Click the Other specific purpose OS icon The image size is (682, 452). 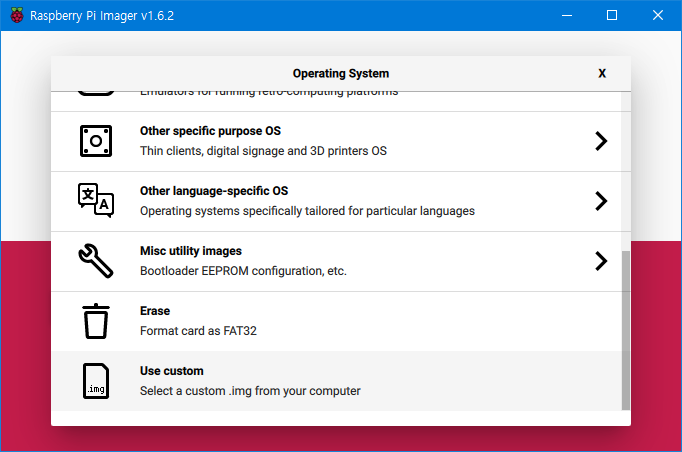(96, 141)
